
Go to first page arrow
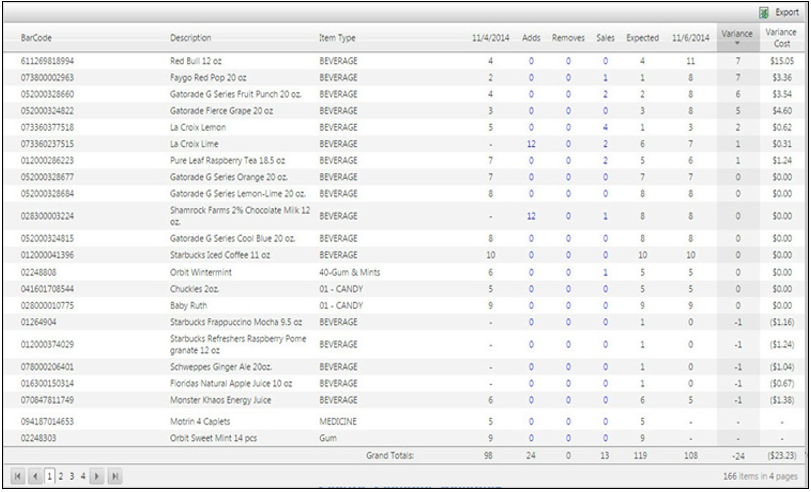[18, 476]
